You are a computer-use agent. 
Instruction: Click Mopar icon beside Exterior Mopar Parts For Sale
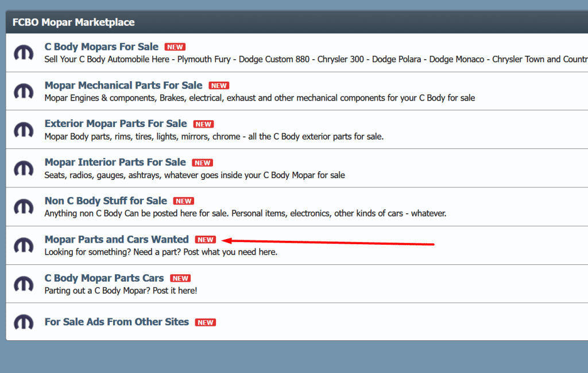(24, 130)
